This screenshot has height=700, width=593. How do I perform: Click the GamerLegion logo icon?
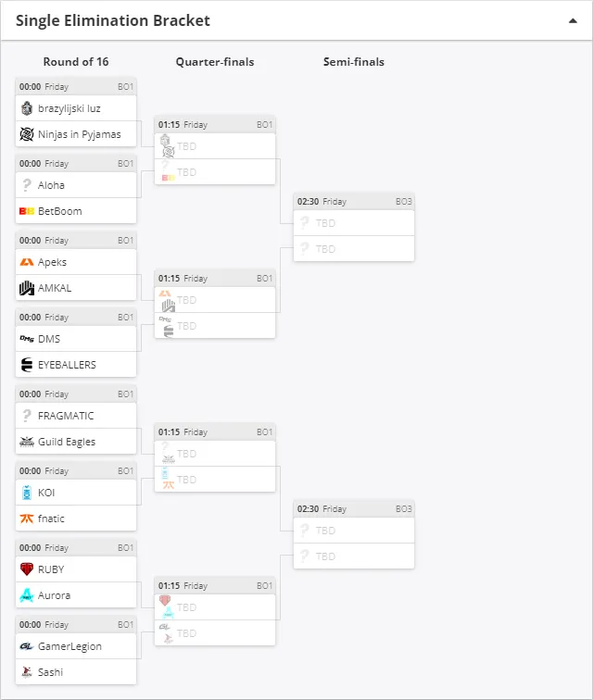27,646
